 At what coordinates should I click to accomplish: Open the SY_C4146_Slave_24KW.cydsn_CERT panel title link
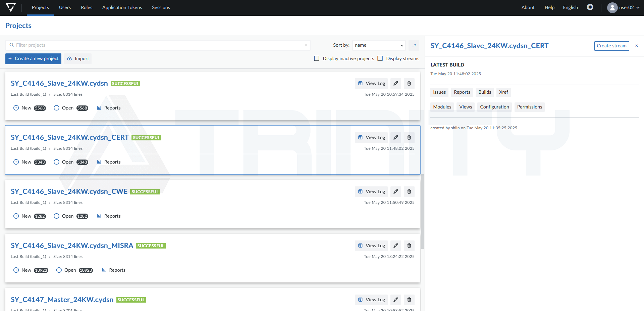point(489,46)
